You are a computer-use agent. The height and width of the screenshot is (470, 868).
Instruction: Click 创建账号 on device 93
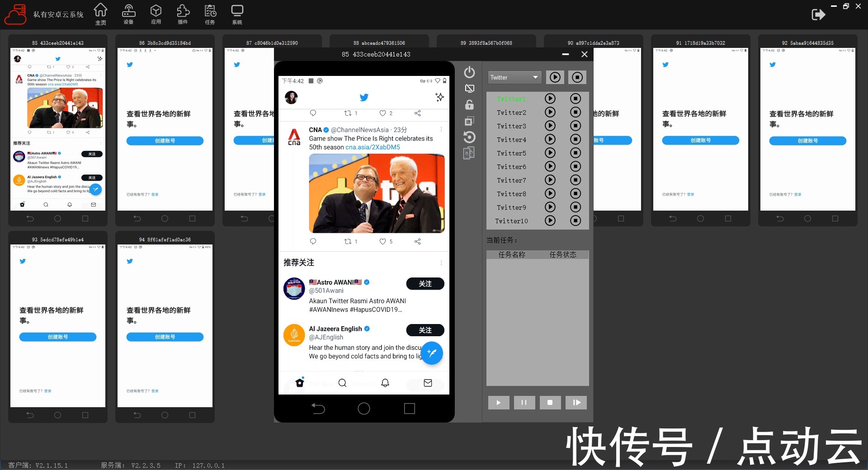[x=58, y=337]
